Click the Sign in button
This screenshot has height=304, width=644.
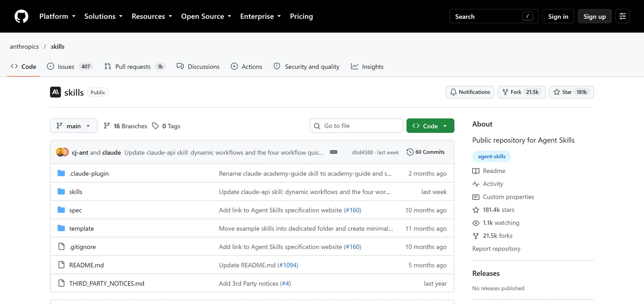pyautogui.click(x=558, y=16)
